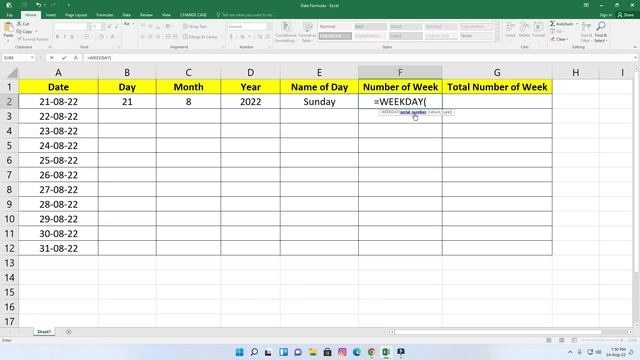The width and height of the screenshot is (640, 360).
Task: Toggle Underline formatting
Action: point(72,37)
